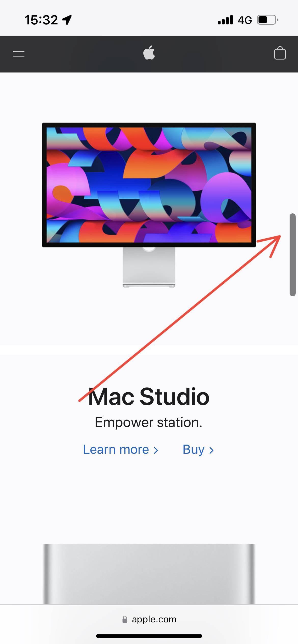
Task: Tap the chevron after Learn more
Action: [x=156, y=450]
